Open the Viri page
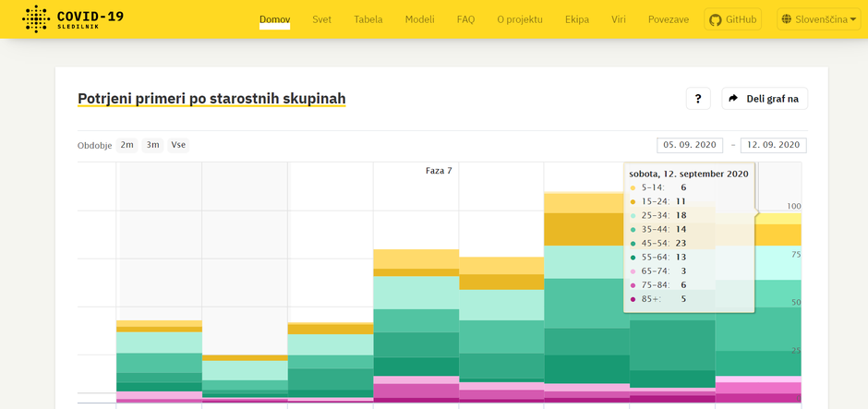868x409 pixels. (x=618, y=19)
